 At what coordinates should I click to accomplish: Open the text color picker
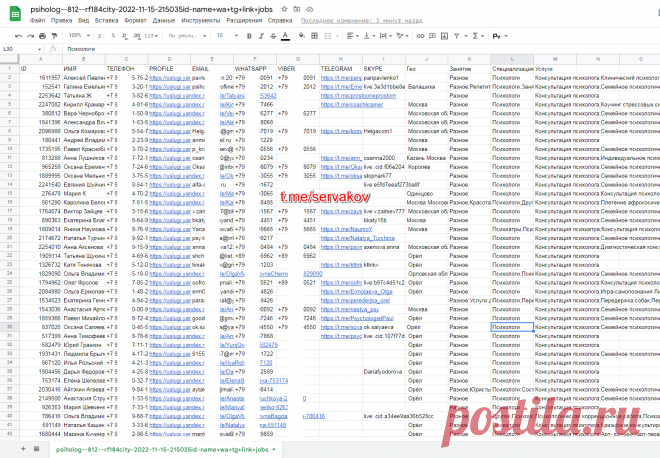tap(285, 36)
